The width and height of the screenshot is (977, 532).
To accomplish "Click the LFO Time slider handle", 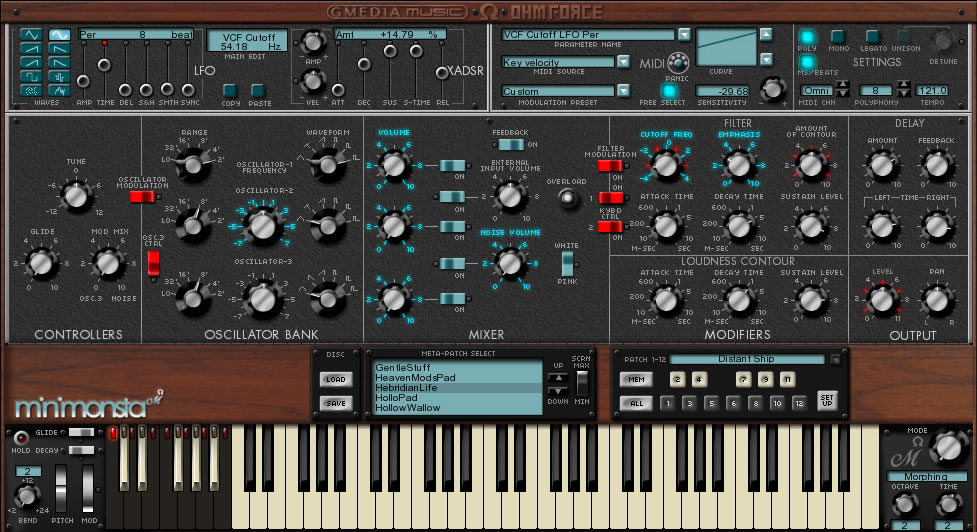I will 104,65.
